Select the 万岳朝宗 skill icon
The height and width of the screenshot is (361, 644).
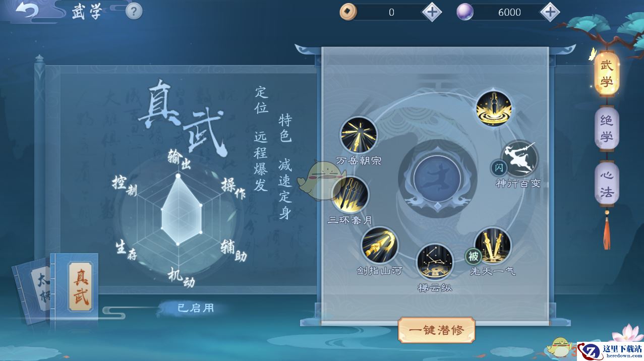tap(359, 135)
